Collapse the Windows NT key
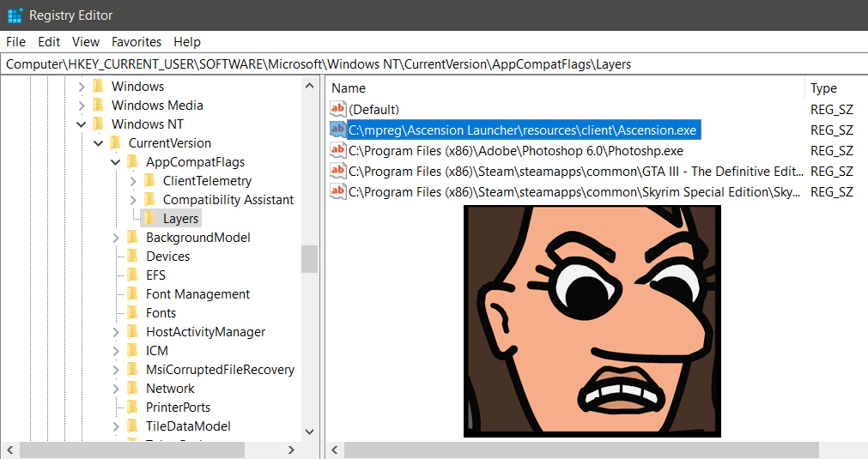This screenshot has width=868, height=459. click(82, 124)
